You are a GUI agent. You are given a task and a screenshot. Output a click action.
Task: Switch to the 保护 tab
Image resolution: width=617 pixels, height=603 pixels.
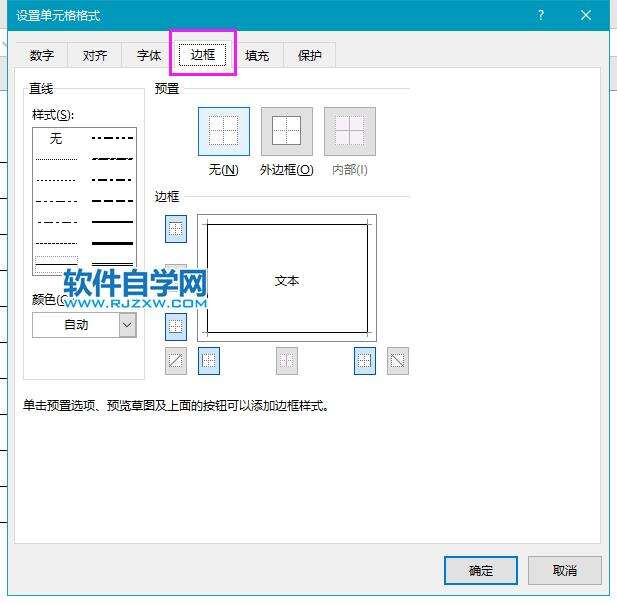309,55
